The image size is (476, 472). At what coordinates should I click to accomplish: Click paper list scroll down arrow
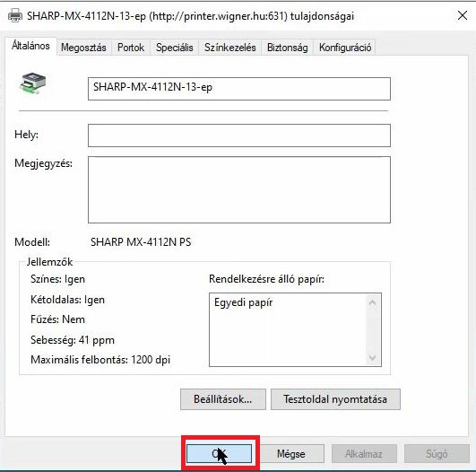tap(373, 357)
